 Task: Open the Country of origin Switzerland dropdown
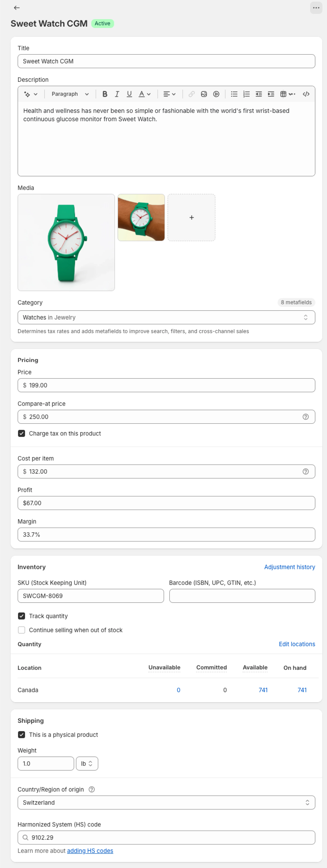pyautogui.click(x=166, y=803)
